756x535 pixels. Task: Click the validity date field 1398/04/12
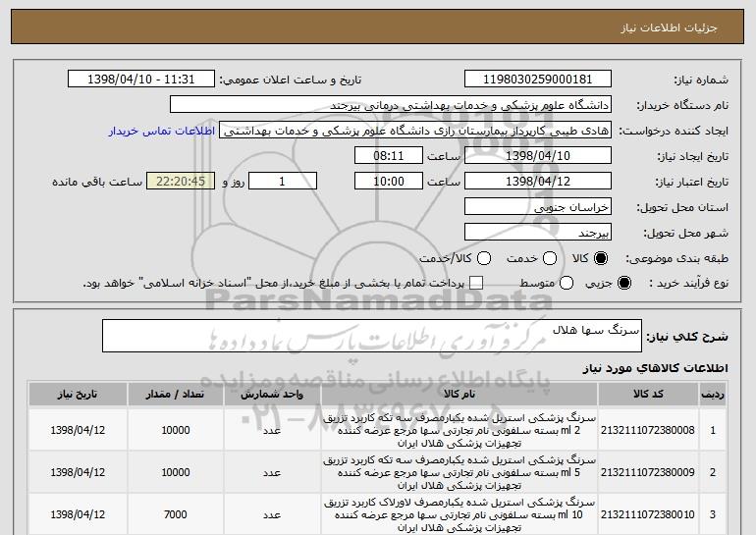[x=538, y=182]
